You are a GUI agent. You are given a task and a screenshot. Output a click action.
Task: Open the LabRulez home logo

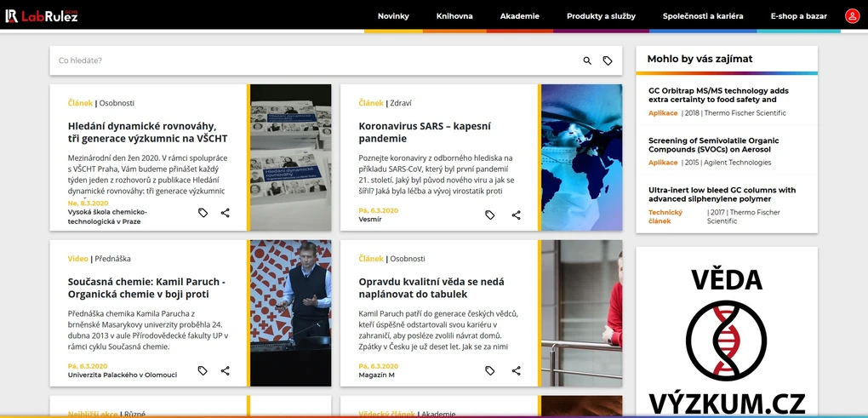click(41, 16)
